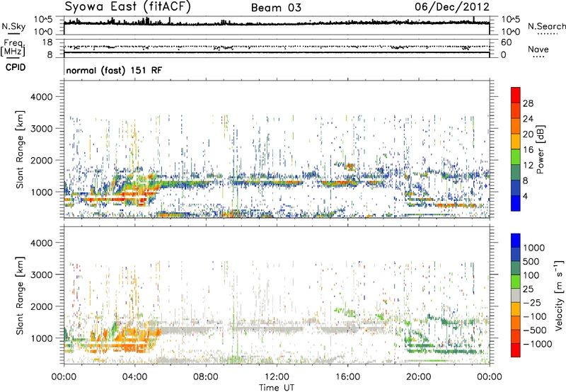Click the velocity colorbar value 1000
The image size is (566, 392).
(534, 248)
